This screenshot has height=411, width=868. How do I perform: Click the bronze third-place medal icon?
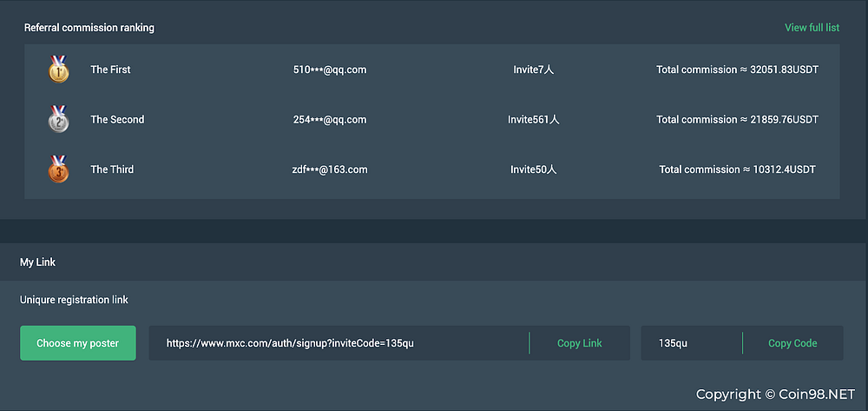tap(58, 169)
